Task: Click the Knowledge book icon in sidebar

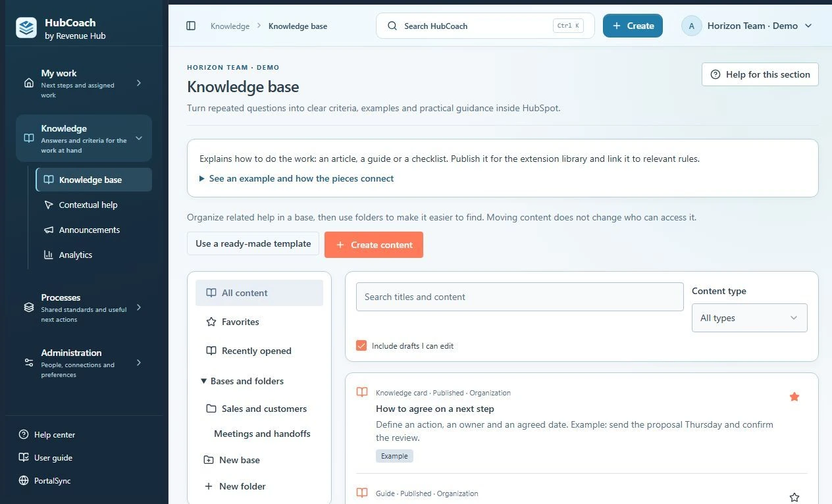Action: point(28,138)
